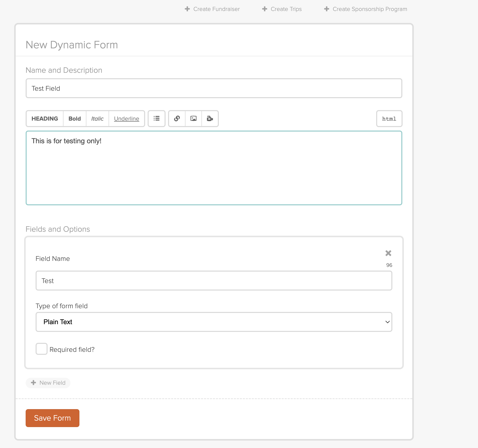Click the plus icon beside Create Fundraiser
Screen dimensions: 478x448
point(187,9)
